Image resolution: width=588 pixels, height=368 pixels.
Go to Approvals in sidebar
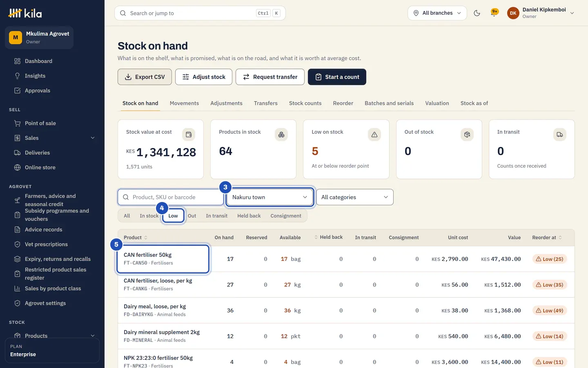[x=52, y=90]
